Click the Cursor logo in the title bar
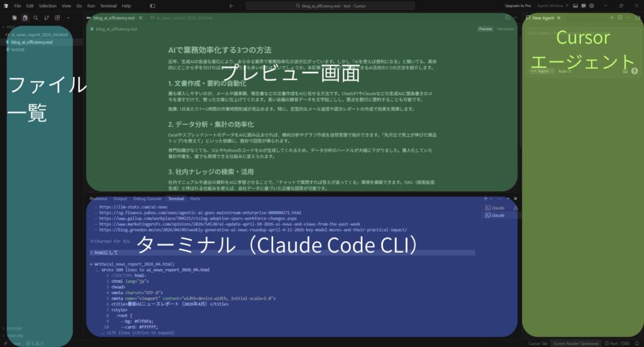 click(x=6, y=6)
